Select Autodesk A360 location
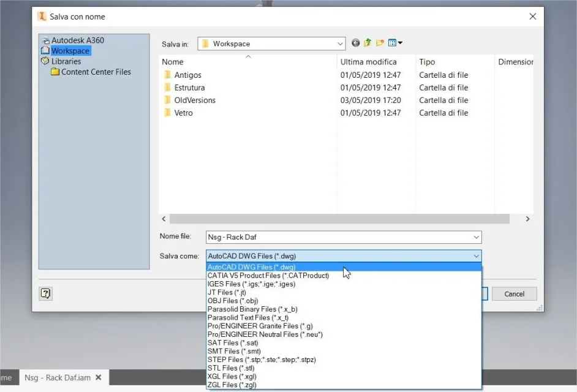The width and height of the screenshot is (577, 392). [78, 40]
